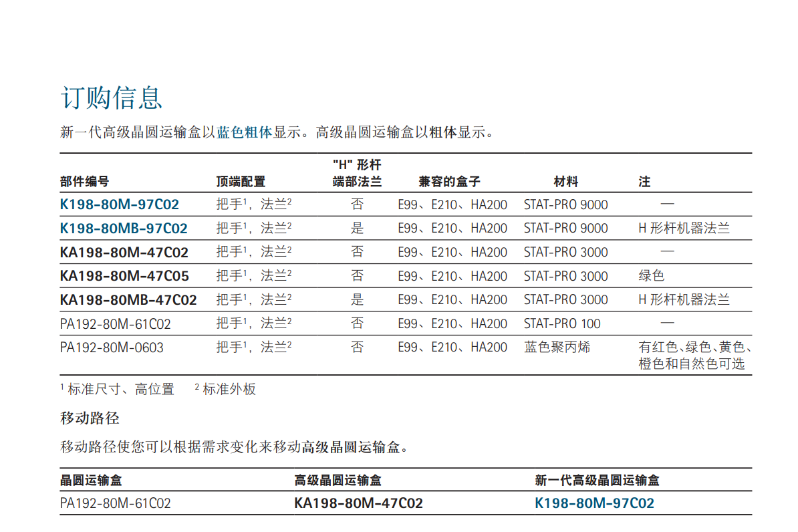Click the 标准尺寸、高位置 footnote text
The height and width of the screenshot is (532, 798).
120,390
